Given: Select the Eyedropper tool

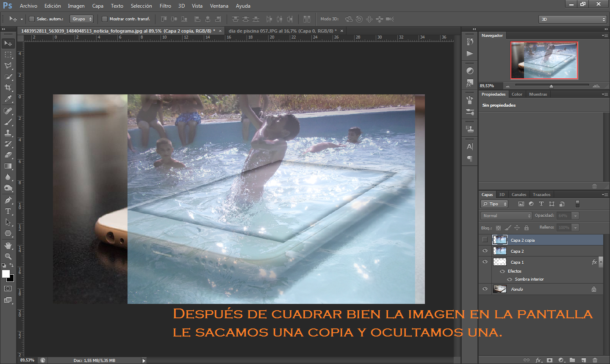Looking at the screenshot, I should coord(8,99).
